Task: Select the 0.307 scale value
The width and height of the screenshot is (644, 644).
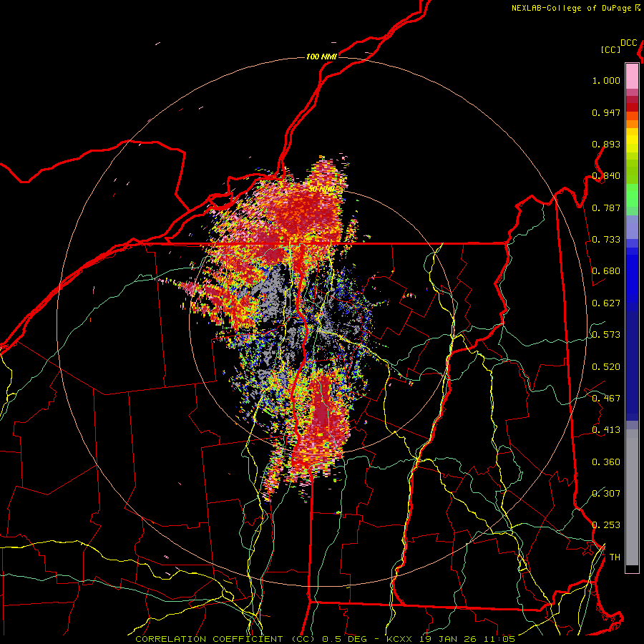Action: (x=606, y=493)
